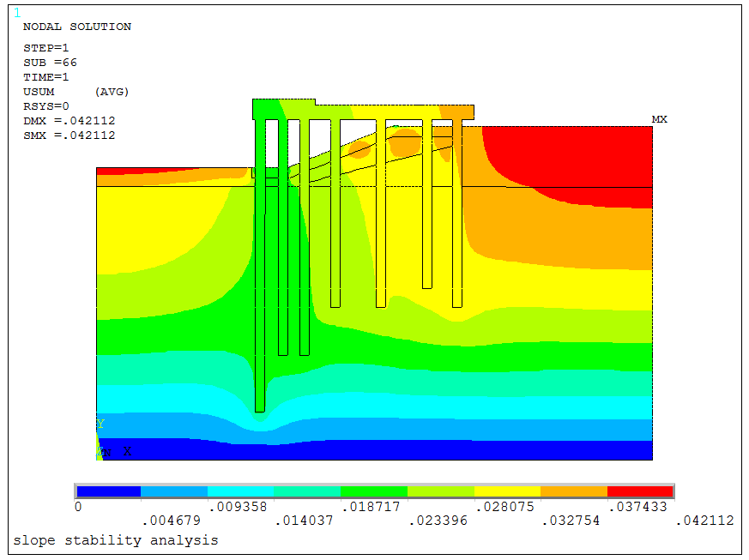
Task: Click the .018717 legend value label
Action: click(x=374, y=508)
